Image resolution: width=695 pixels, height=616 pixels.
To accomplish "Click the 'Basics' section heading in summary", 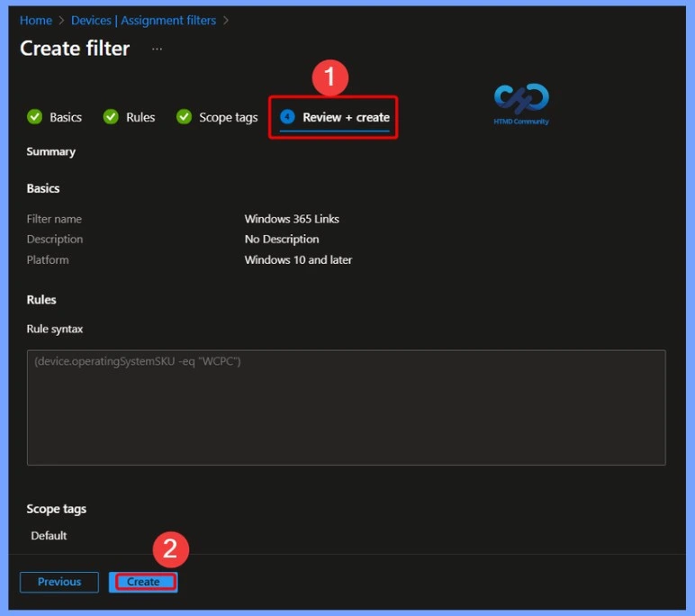I will (x=43, y=188).
